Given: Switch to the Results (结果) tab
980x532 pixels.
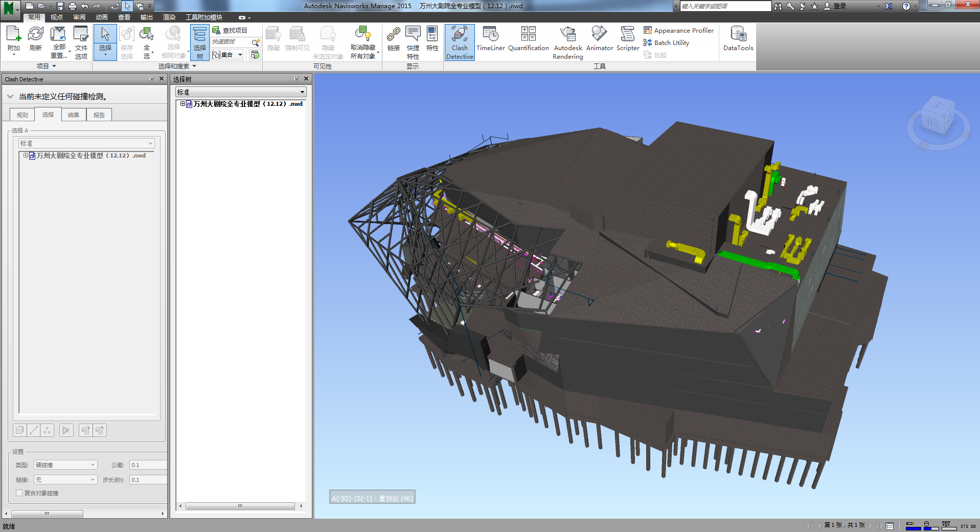Looking at the screenshot, I should point(74,115).
